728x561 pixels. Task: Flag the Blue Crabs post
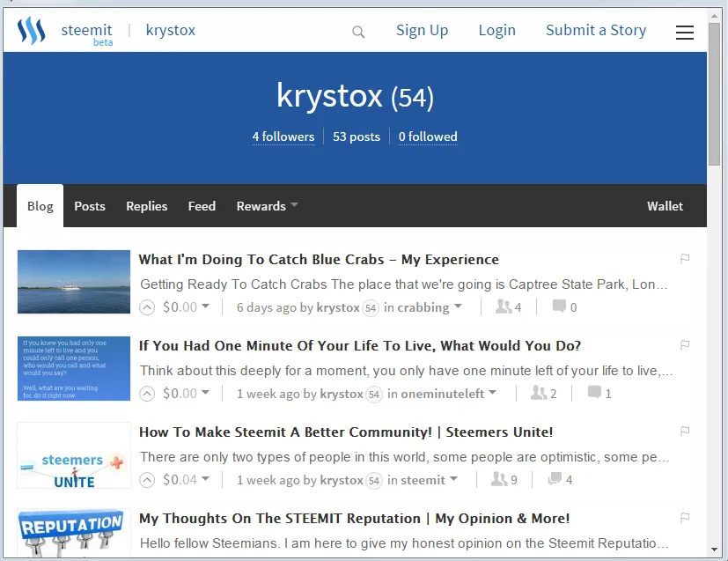685,259
